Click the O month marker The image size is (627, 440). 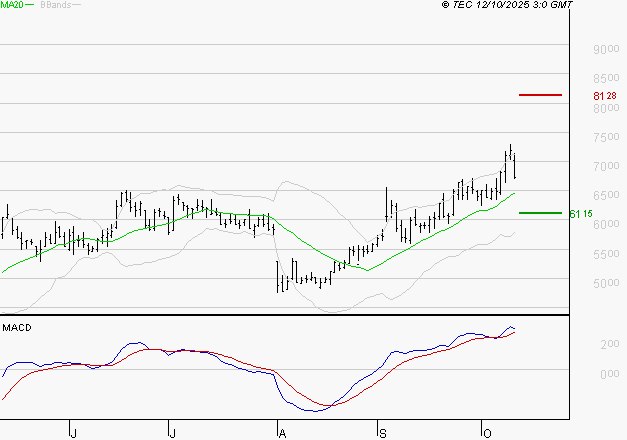[x=487, y=434]
